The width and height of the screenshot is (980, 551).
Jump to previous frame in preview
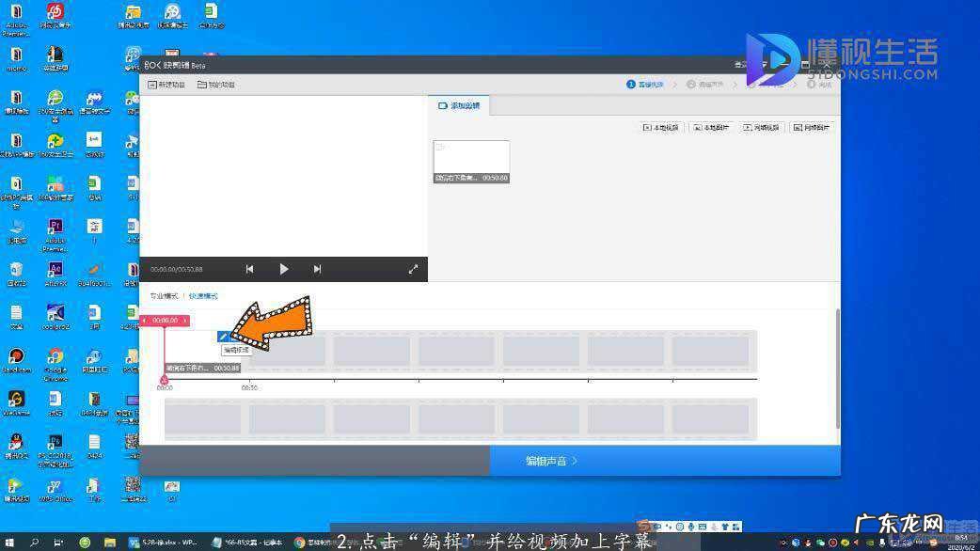coord(249,269)
